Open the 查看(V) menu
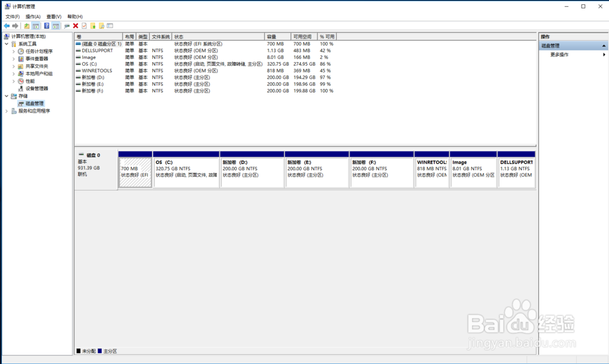 (x=54, y=16)
